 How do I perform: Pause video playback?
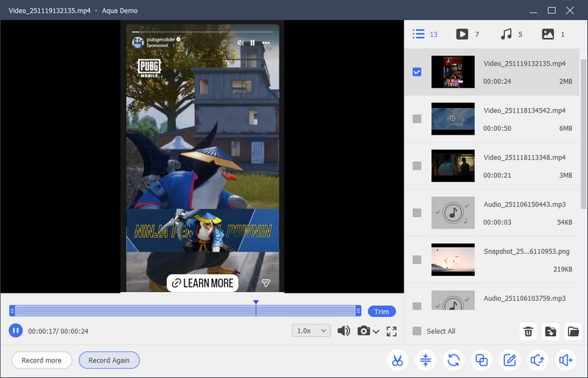15,331
